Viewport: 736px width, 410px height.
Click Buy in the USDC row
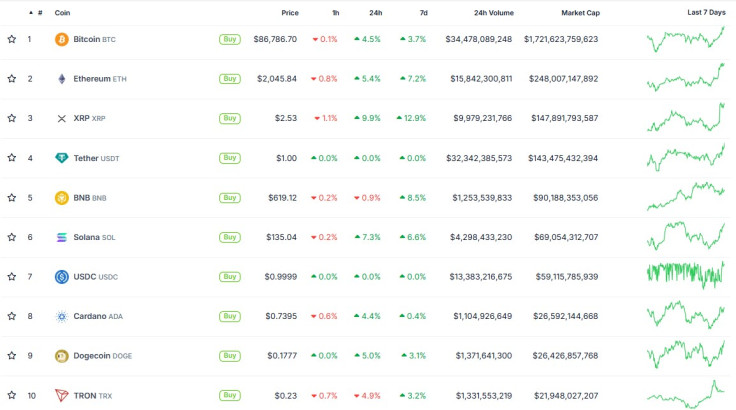pyautogui.click(x=230, y=277)
